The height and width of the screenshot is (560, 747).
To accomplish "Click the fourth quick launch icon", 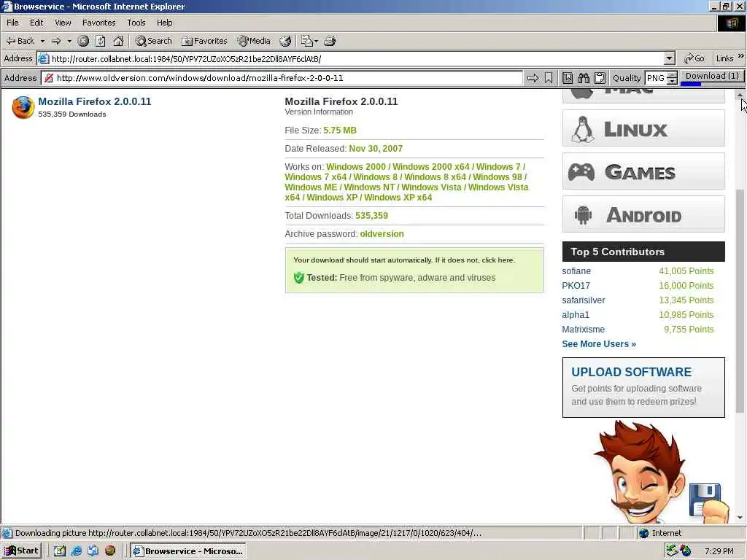I will point(110,551).
